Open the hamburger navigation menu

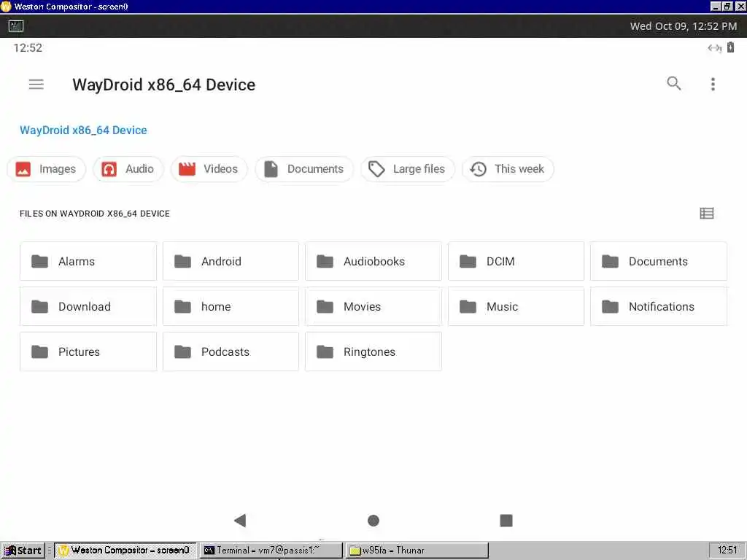point(36,85)
